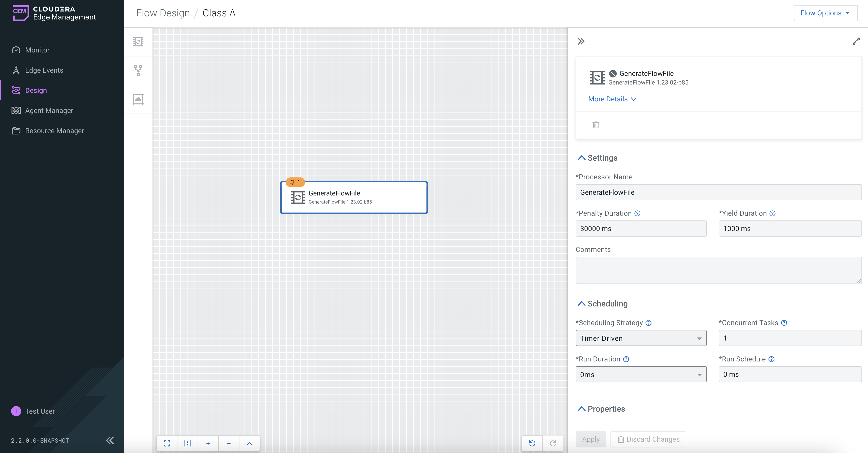Delete processor with the trash icon
This screenshot has width=868, height=453.
[x=595, y=125]
